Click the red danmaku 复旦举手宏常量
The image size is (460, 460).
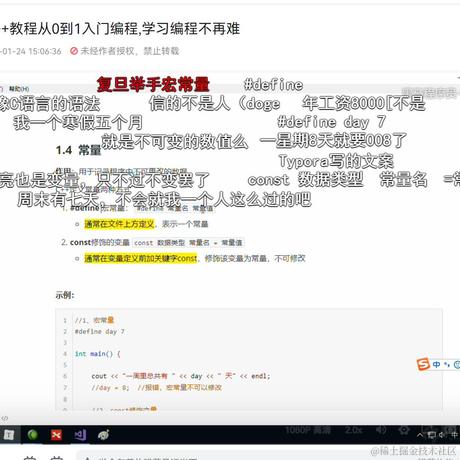[153, 84]
